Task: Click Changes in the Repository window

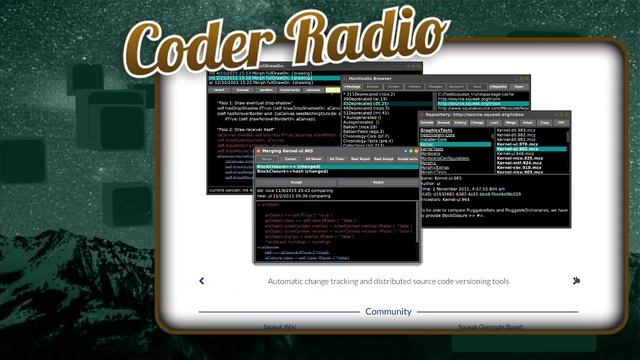Action: point(477,122)
